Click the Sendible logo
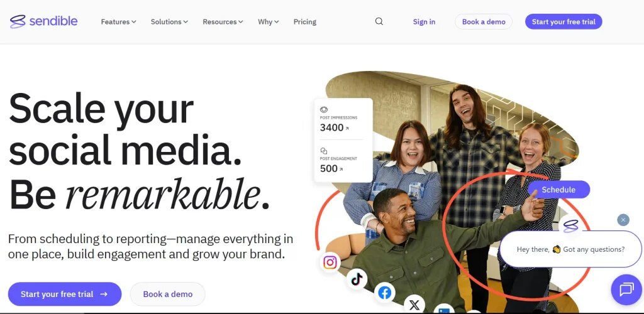The width and height of the screenshot is (644, 314). (43, 21)
